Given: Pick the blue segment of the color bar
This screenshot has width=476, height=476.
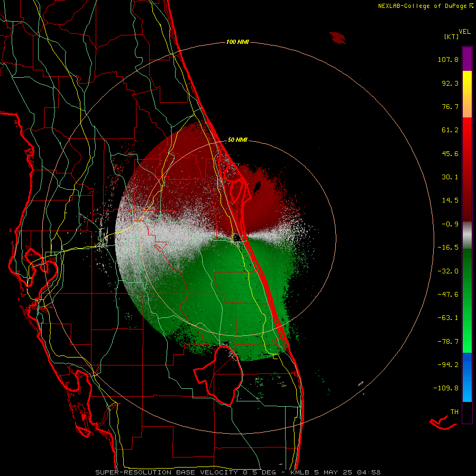Looking at the screenshot, I should [467, 377].
